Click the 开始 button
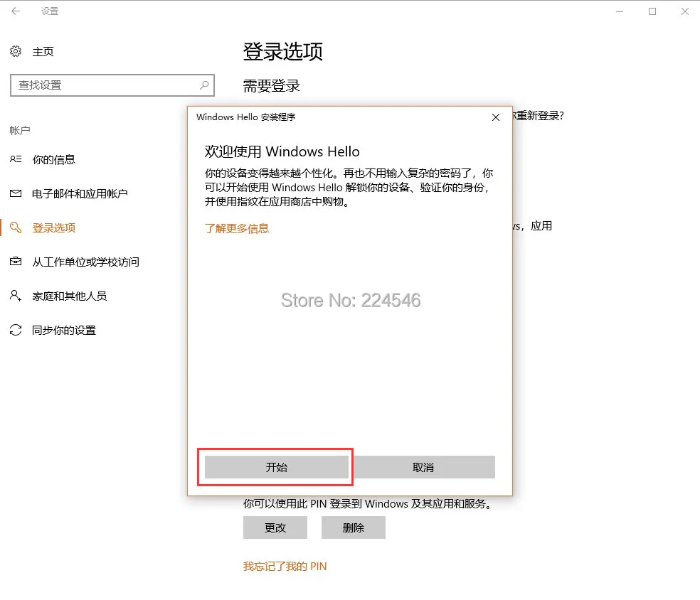700x600 pixels. (276, 467)
